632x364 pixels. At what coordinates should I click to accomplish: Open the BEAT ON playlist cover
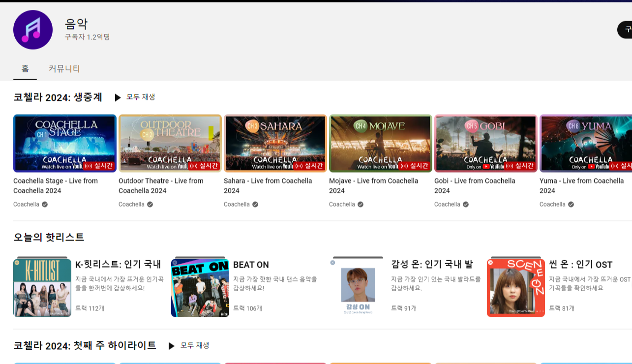[200, 287]
